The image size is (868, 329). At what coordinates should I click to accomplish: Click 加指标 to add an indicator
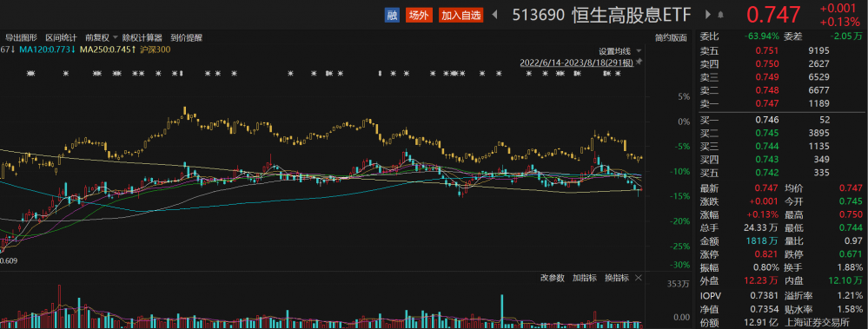(585, 278)
